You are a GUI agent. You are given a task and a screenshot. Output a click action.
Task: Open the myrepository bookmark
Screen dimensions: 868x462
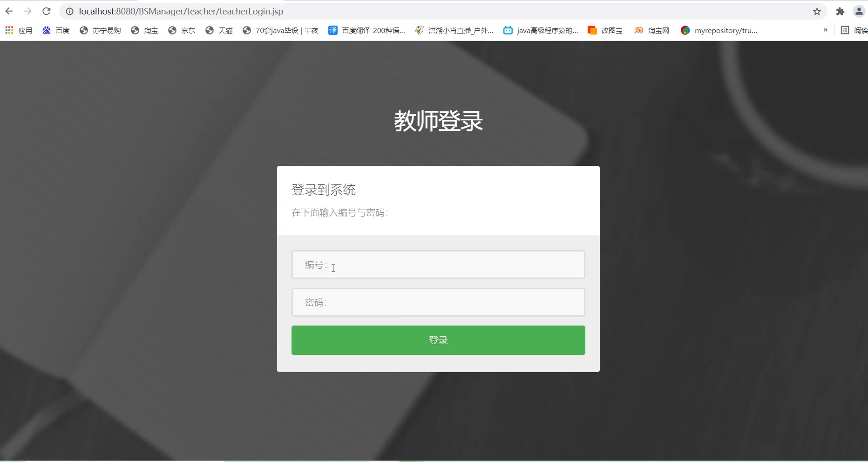point(719,30)
